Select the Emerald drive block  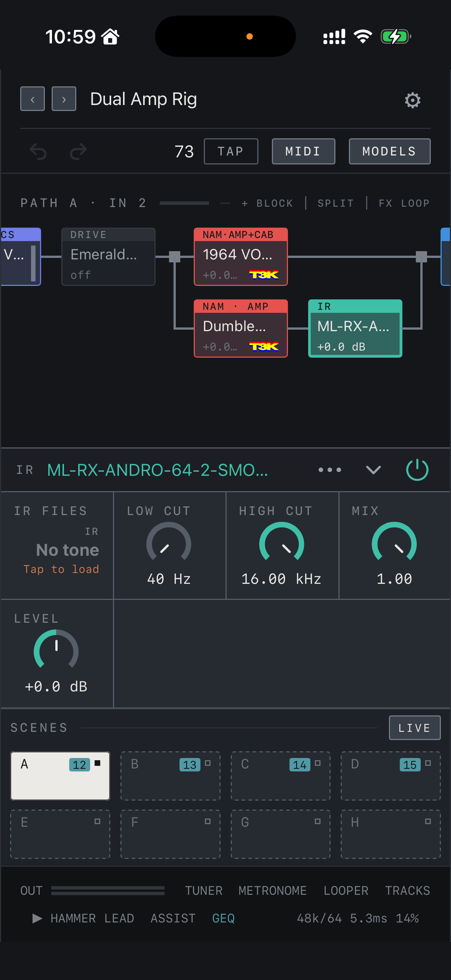pyautogui.click(x=108, y=257)
